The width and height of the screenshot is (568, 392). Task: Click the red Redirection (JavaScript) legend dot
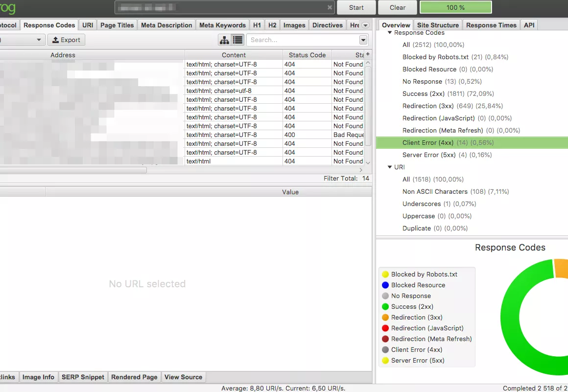(x=385, y=328)
